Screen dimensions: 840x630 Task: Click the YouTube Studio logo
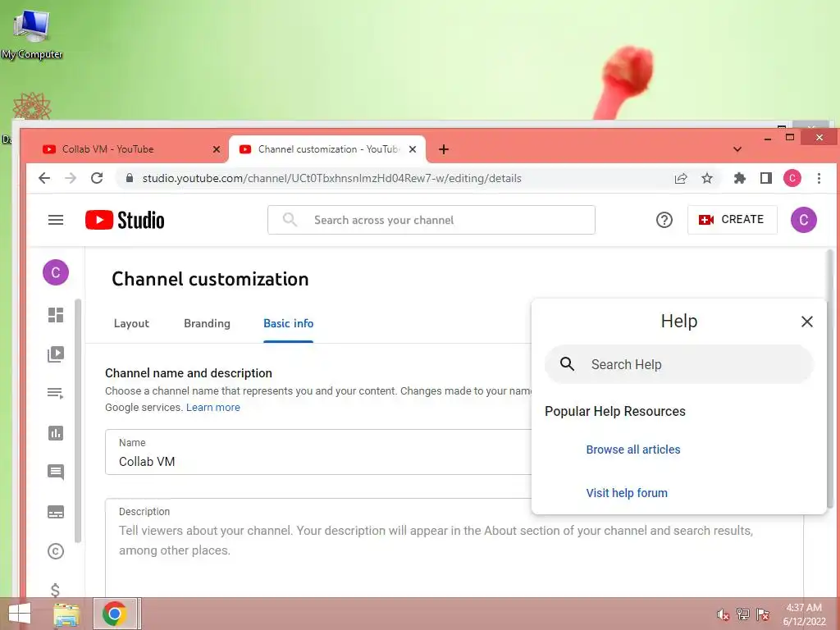[125, 220]
